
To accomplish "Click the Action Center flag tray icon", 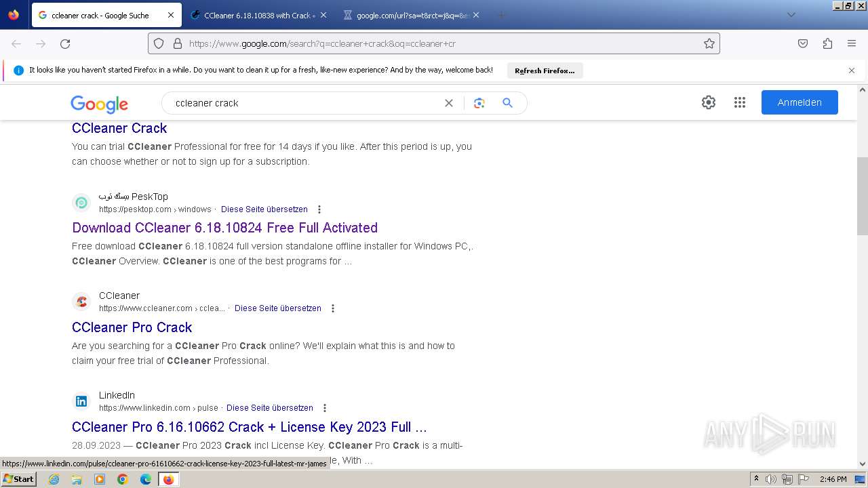I will (x=804, y=479).
